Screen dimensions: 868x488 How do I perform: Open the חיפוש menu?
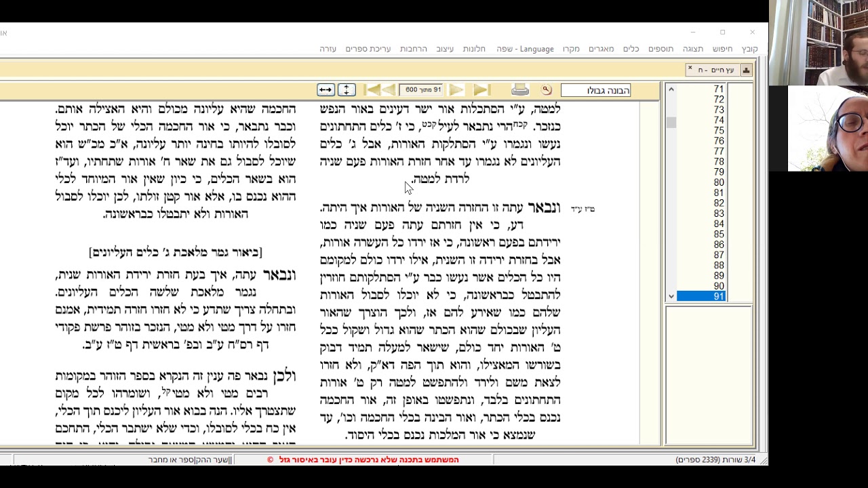(x=722, y=49)
